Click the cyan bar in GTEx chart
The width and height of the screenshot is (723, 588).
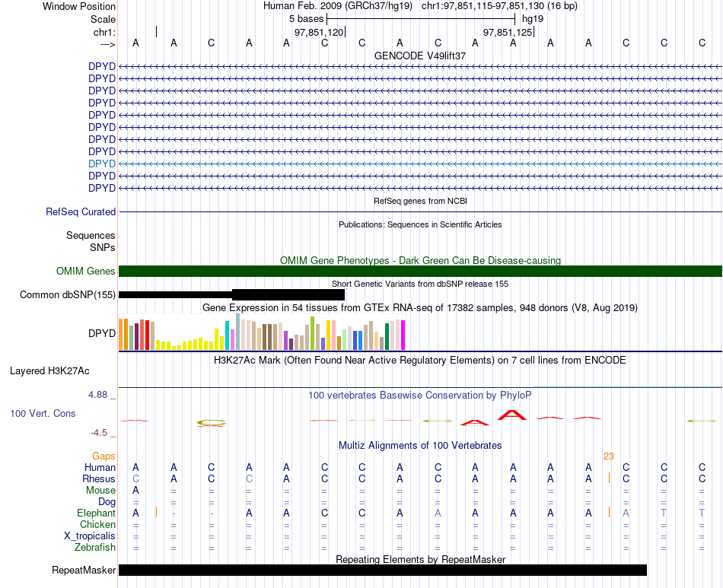point(227,335)
